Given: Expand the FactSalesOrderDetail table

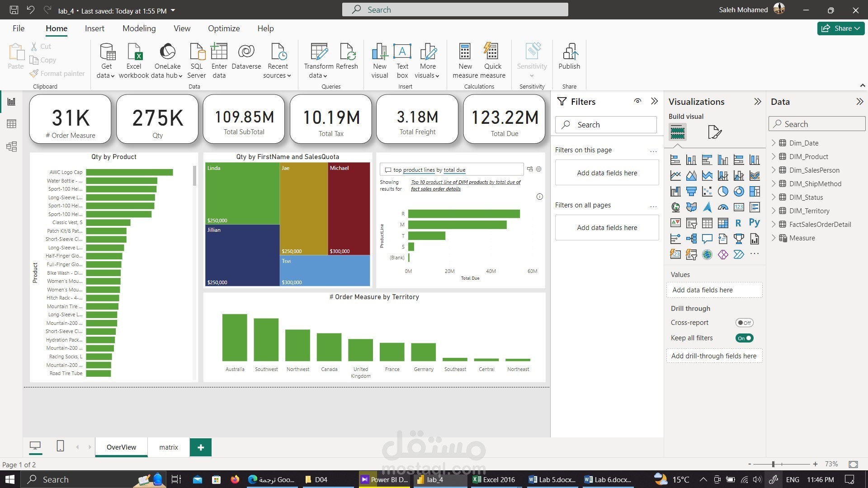Looking at the screenshot, I should [774, 225].
